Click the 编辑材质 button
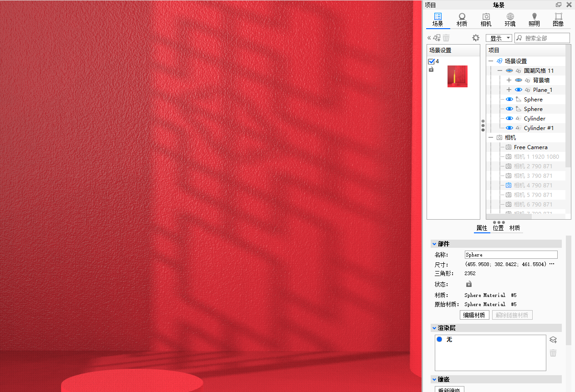Image resolution: width=575 pixels, height=392 pixels. click(474, 315)
